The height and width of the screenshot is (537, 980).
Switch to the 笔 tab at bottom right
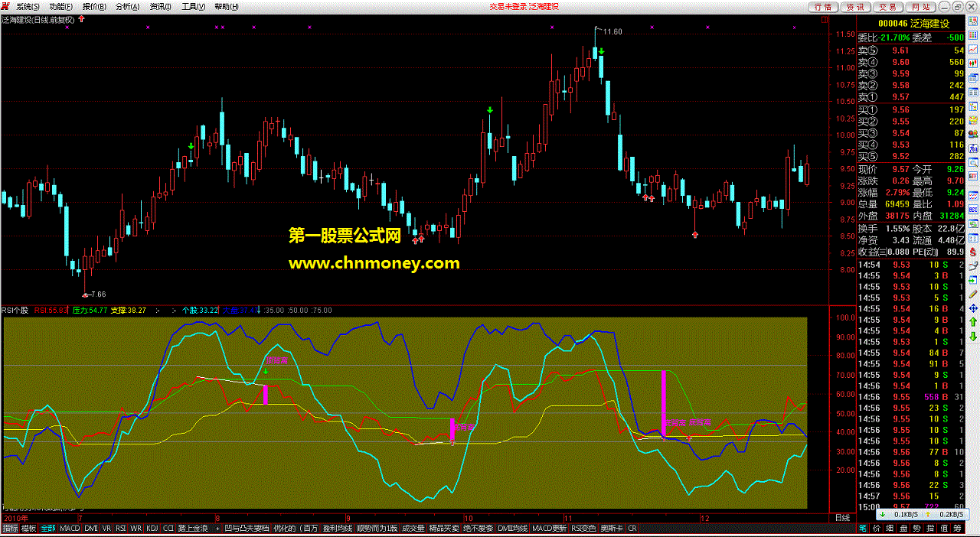coord(863,528)
